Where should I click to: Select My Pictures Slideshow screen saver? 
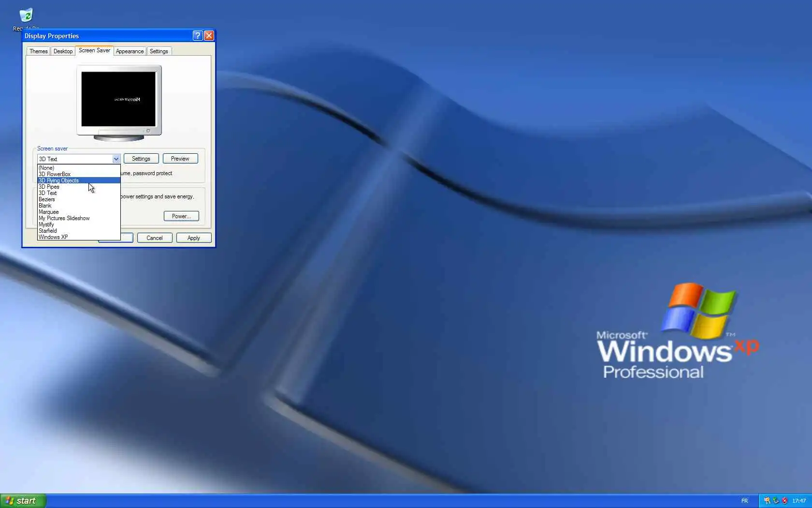click(79, 218)
